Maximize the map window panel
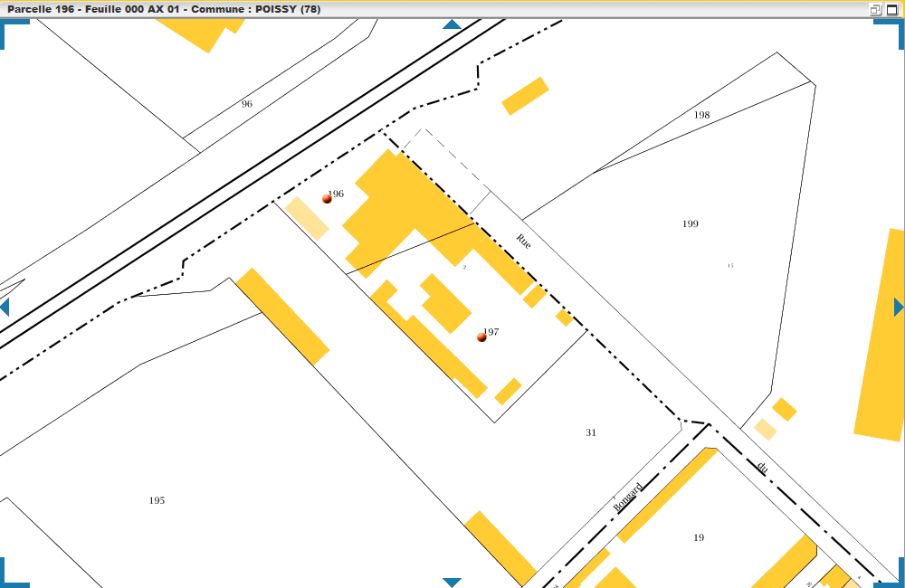This screenshot has width=905, height=588. point(892,9)
